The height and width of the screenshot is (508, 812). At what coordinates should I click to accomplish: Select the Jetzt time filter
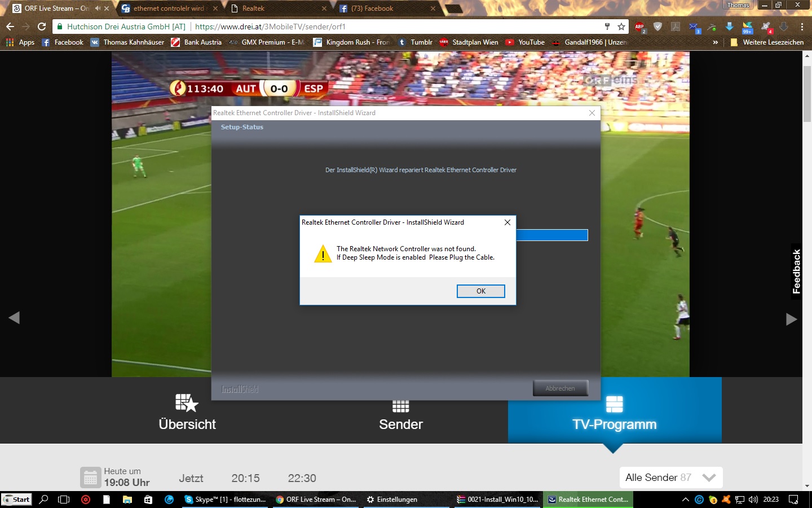pos(191,478)
